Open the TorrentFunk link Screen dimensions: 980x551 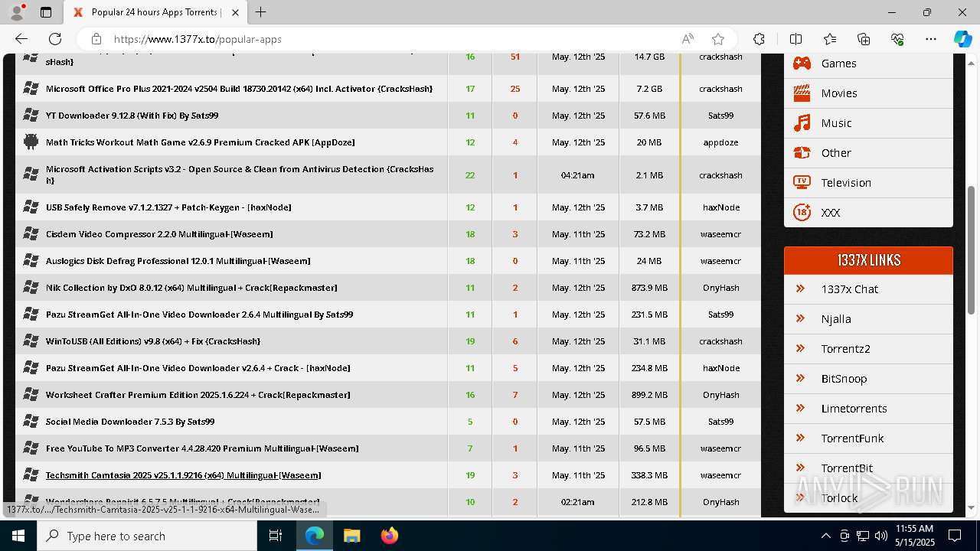[852, 439]
